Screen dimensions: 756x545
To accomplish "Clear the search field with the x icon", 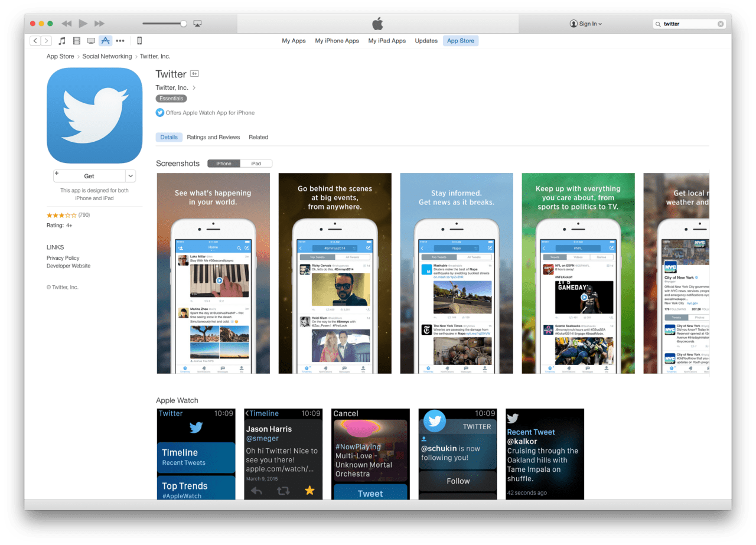I will (721, 24).
